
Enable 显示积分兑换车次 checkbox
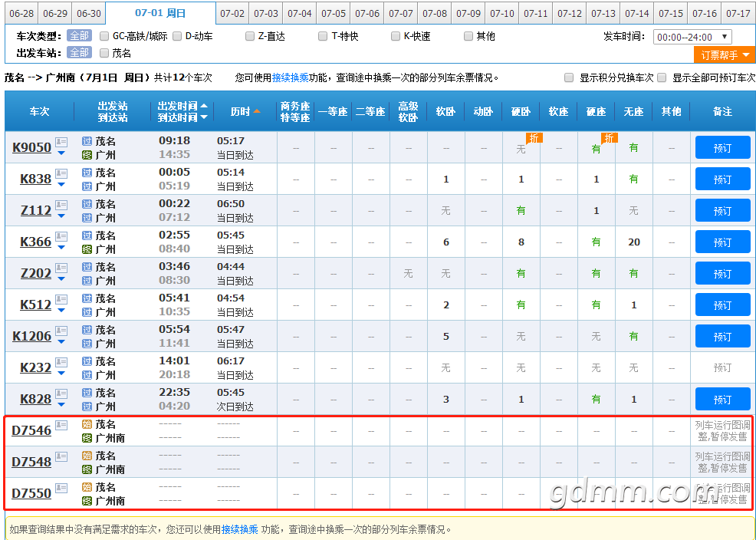pos(569,77)
